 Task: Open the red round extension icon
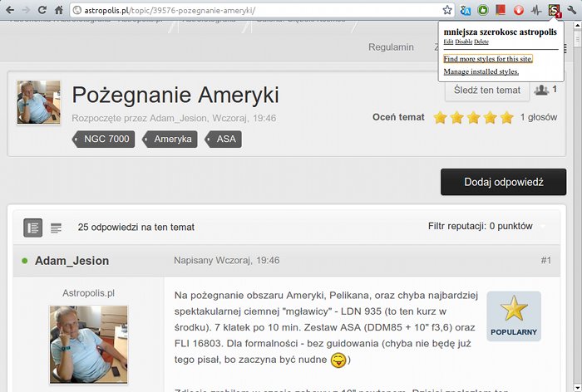coord(519,10)
